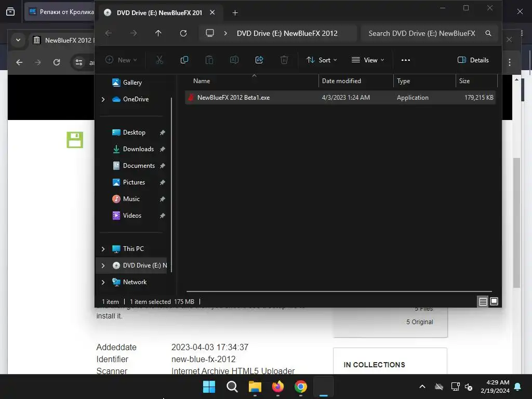Select Network in navigation pane

(x=135, y=282)
